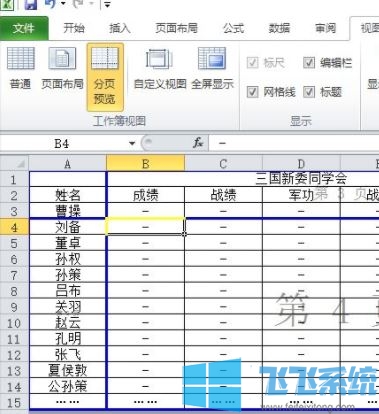The height and width of the screenshot is (414, 379).
Task: Select column B header
Action: click(145, 163)
